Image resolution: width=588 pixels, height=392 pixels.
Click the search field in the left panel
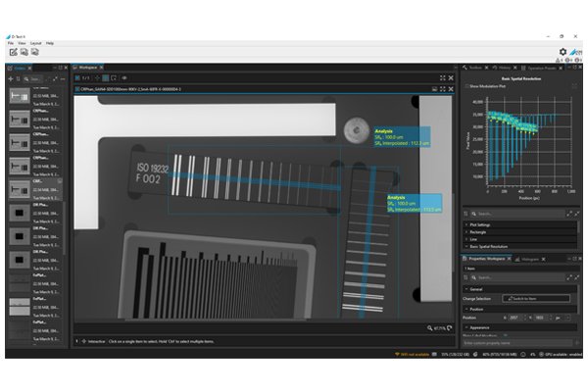pyautogui.click(x=33, y=78)
